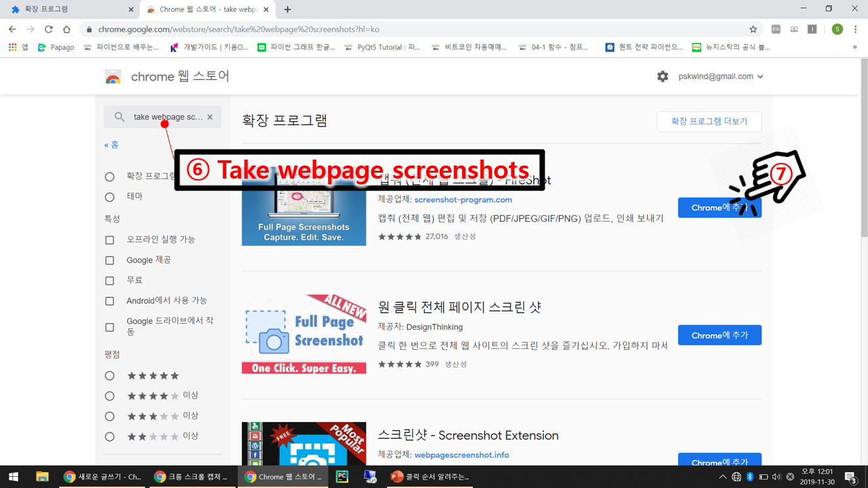Click the volume speaker tray icon
Viewport: 868px width, 488px height.
tap(776, 477)
